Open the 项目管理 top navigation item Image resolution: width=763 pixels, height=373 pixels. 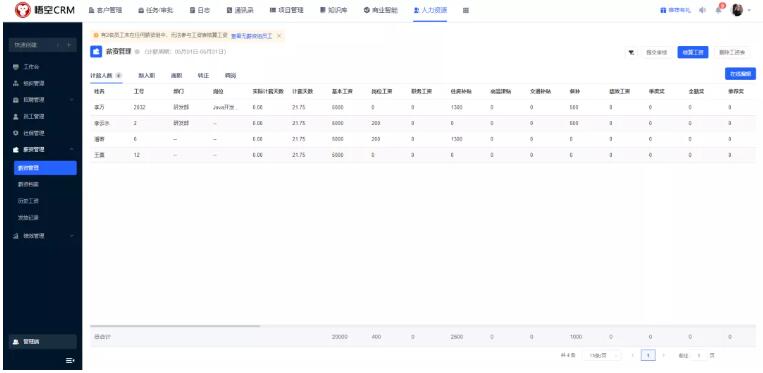[x=287, y=10]
